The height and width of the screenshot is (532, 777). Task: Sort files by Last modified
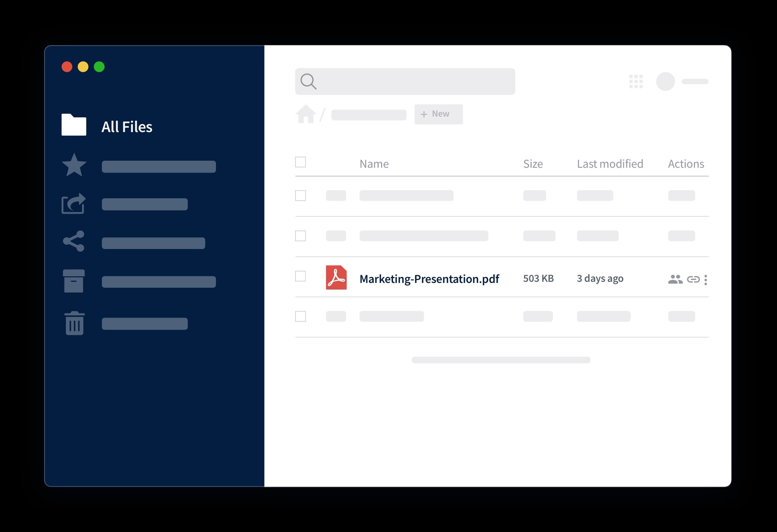click(x=610, y=164)
